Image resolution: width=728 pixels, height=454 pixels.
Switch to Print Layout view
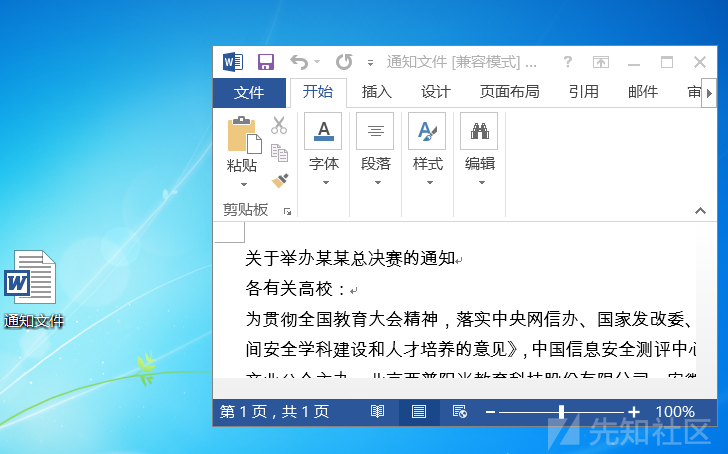coord(419,412)
